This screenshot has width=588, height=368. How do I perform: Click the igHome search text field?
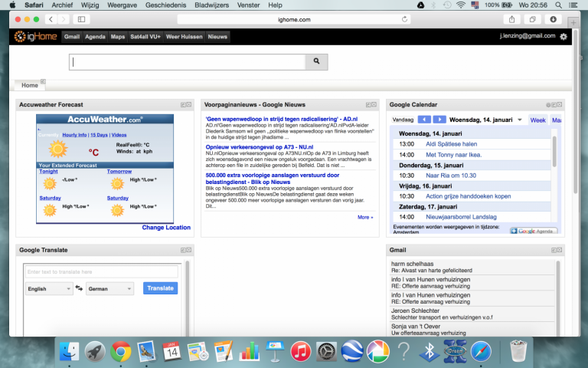187,62
